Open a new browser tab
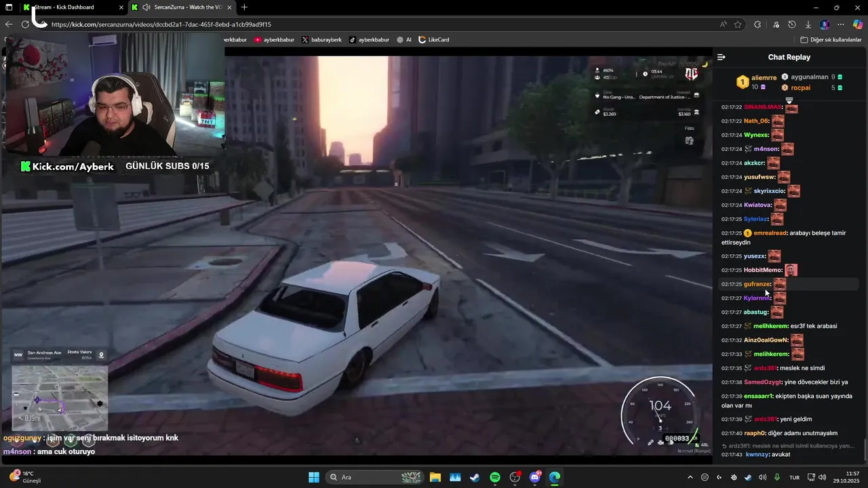Screen dimensions: 868x488 [244, 7]
